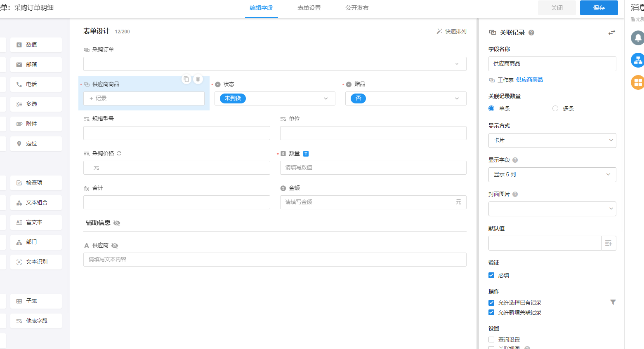
Task: Click the filter icon next to 允许选择已有记录
Action: (613, 302)
